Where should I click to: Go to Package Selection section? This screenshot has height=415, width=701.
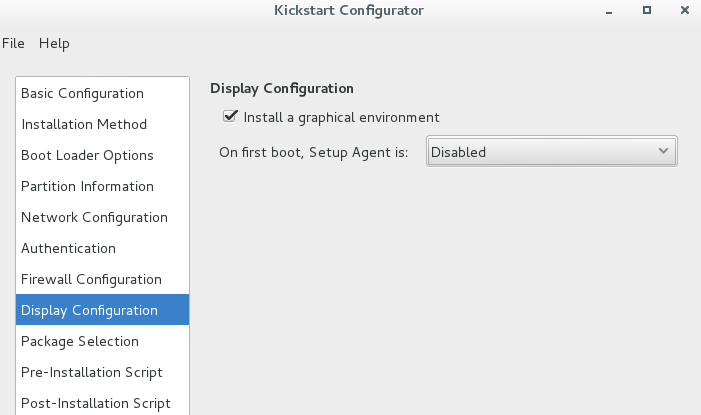[x=102, y=341]
